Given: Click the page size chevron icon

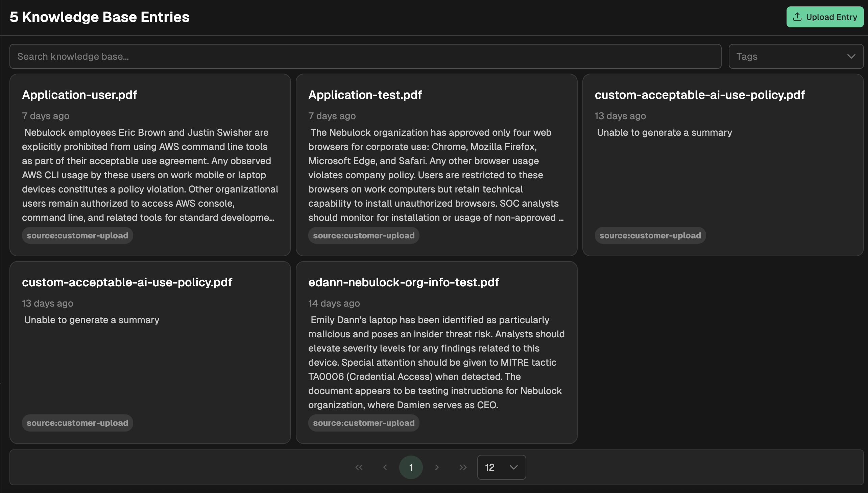Looking at the screenshot, I should click(x=513, y=467).
